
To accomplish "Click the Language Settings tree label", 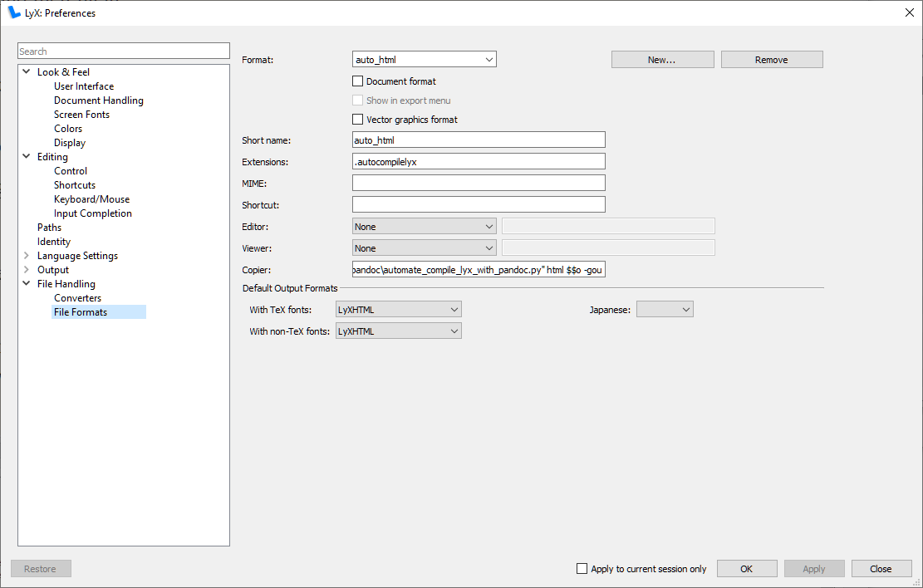I will (77, 256).
